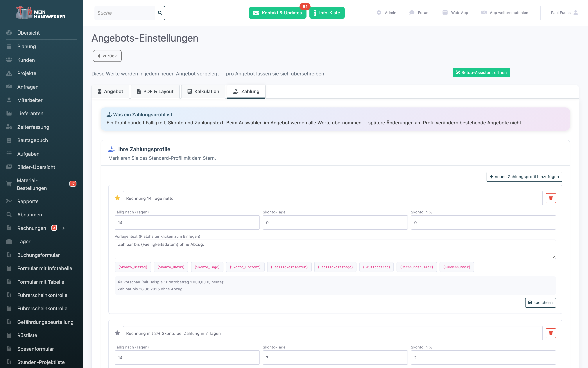Open Formular mit Infotabelle in sidebar

(44, 268)
